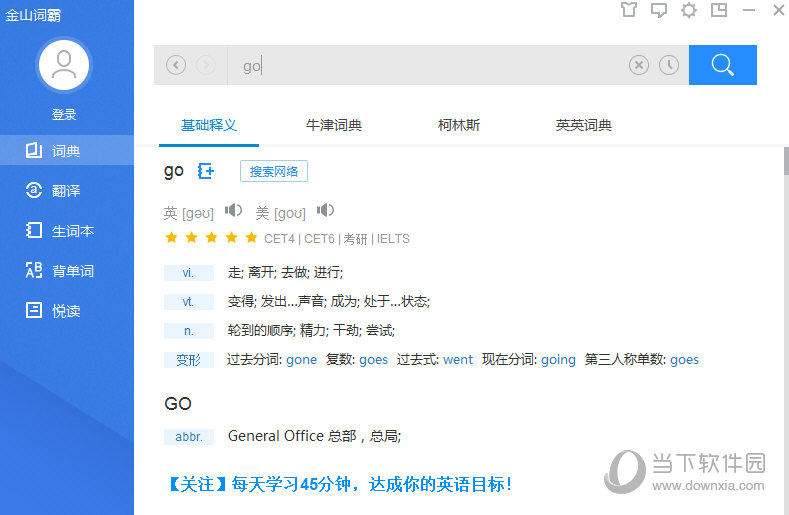Click the going present participle link
789x515 pixels.
558,360
